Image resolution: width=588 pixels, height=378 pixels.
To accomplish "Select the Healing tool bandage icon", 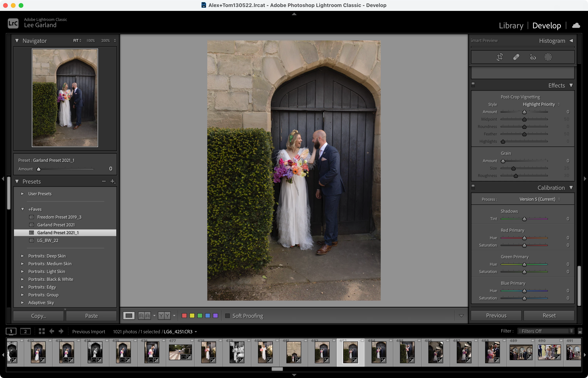I will click(x=516, y=57).
